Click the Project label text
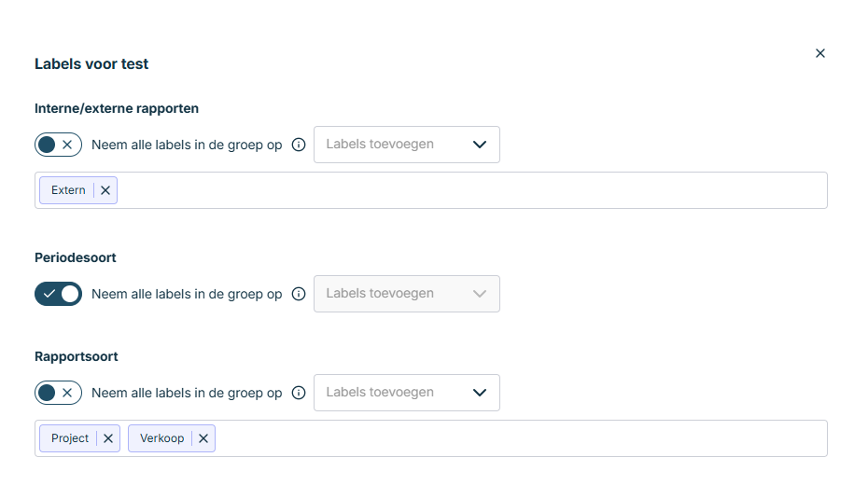The width and height of the screenshot is (868, 499). (70, 438)
